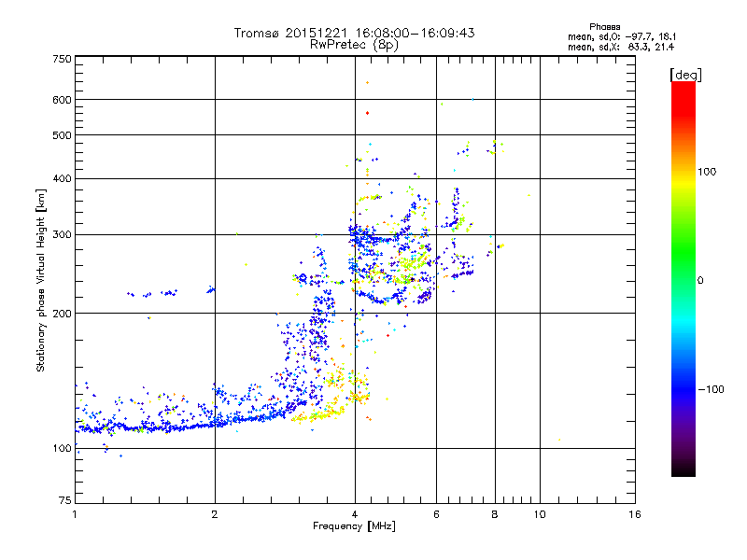747x560 pixels.
Task: Click the black bottom of the colorbar
Action: coord(684,469)
